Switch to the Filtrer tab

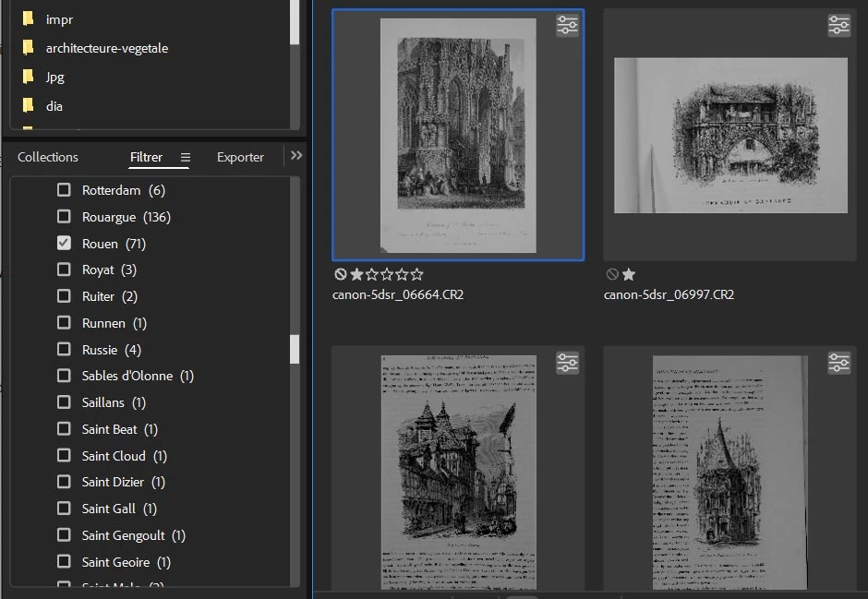146,157
